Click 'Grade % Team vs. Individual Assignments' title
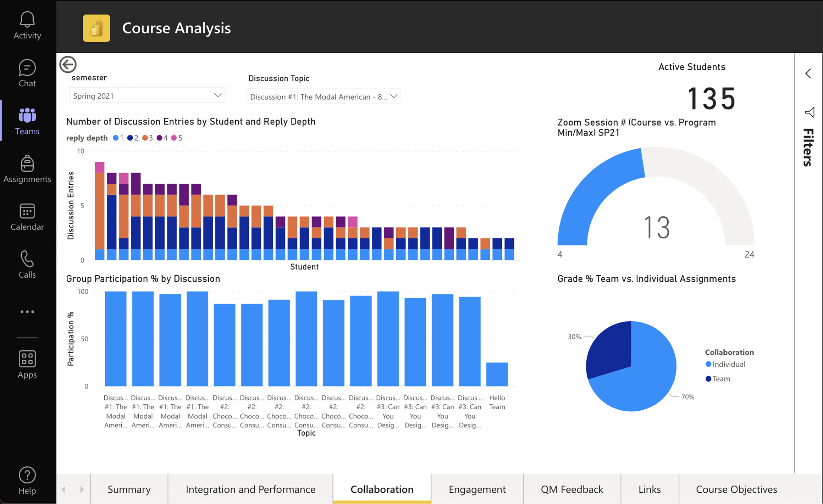Viewport: 823px width, 504px height. click(x=646, y=279)
